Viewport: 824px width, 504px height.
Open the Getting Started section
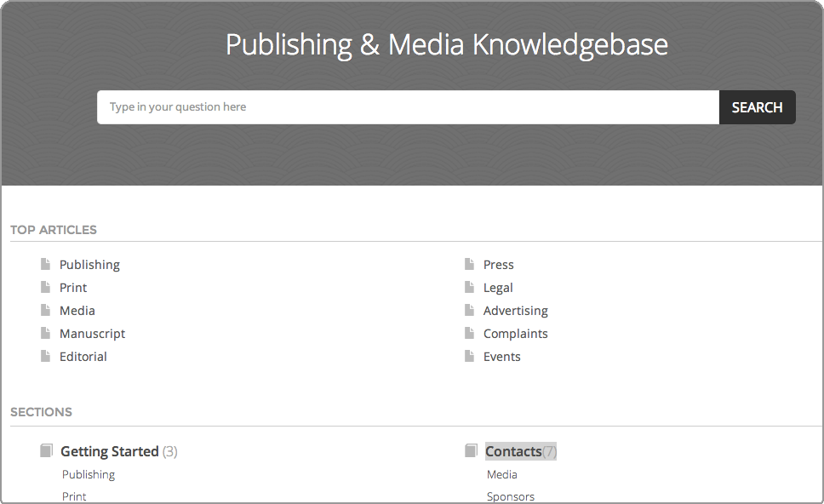(x=109, y=451)
